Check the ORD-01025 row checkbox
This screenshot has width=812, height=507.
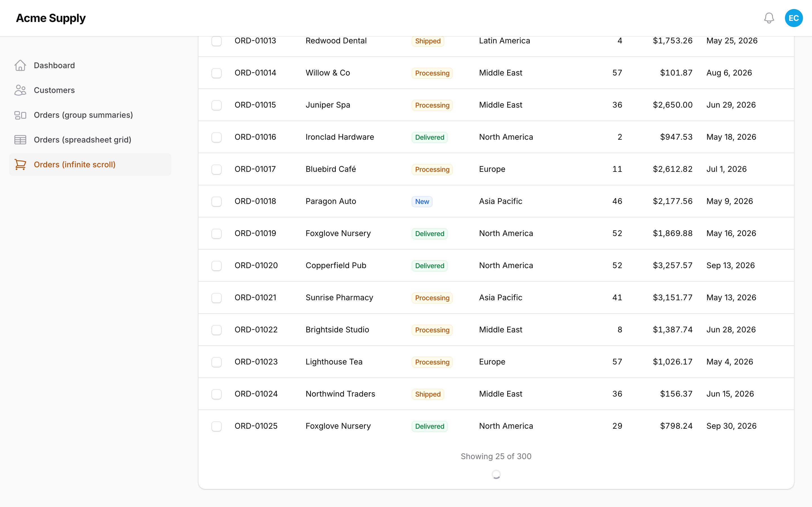217,426
